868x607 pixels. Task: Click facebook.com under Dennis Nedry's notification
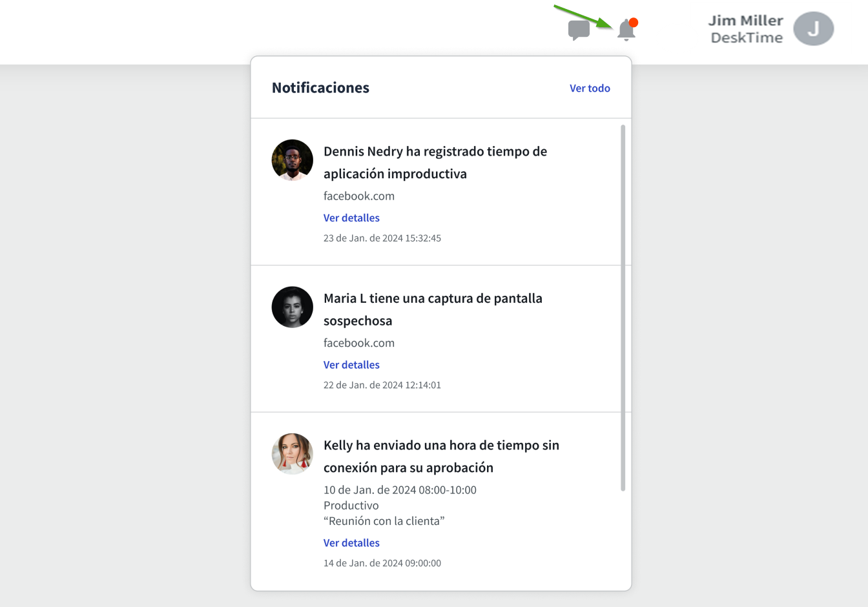pyautogui.click(x=358, y=196)
